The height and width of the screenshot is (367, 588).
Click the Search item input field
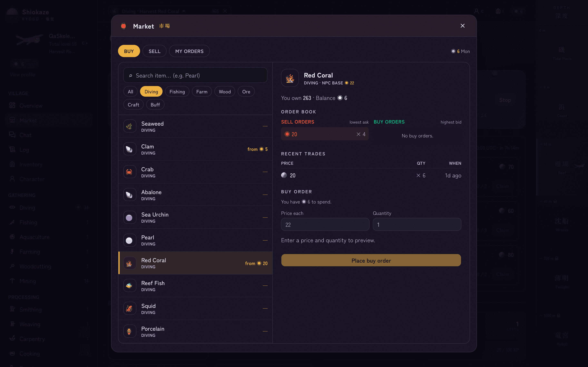[x=195, y=75]
